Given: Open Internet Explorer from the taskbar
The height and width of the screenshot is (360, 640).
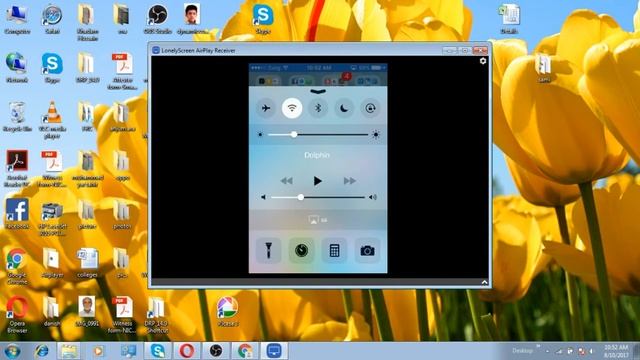Looking at the screenshot, I should click(42, 351).
